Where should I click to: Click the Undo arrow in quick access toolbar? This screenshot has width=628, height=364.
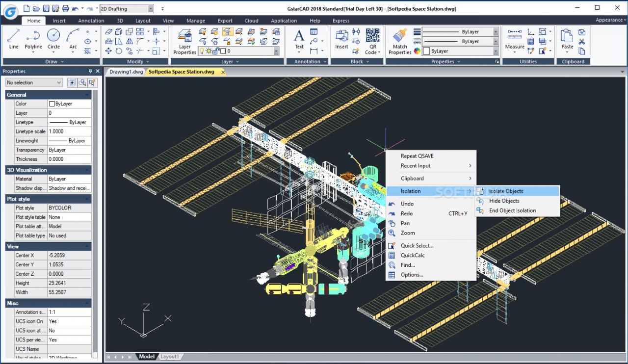(x=75, y=8)
